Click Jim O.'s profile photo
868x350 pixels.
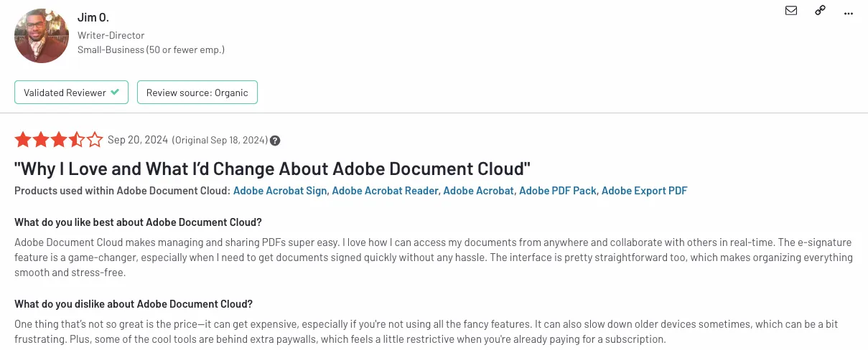(x=42, y=36)
